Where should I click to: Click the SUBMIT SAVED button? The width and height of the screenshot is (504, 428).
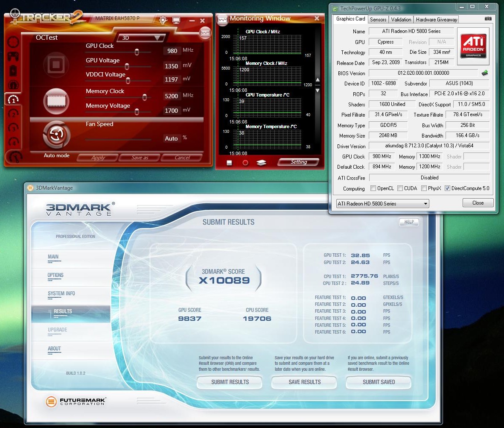coord(379,382)
